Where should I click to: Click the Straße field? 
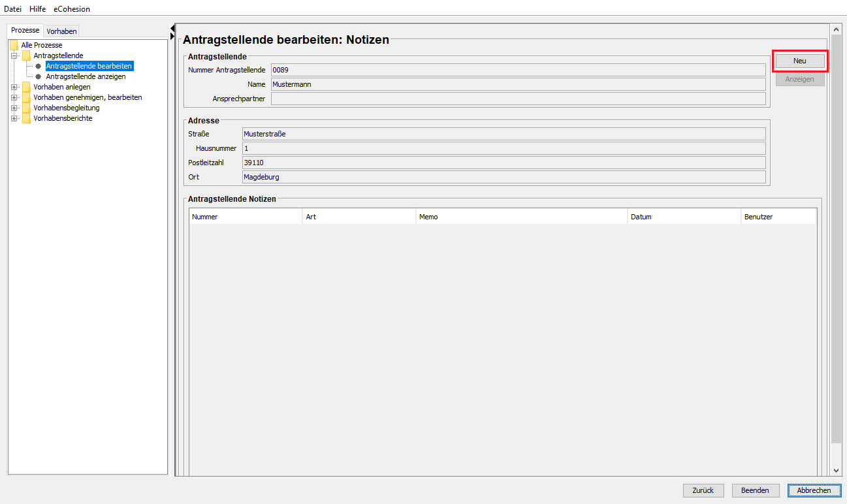(x=503, y=134)
